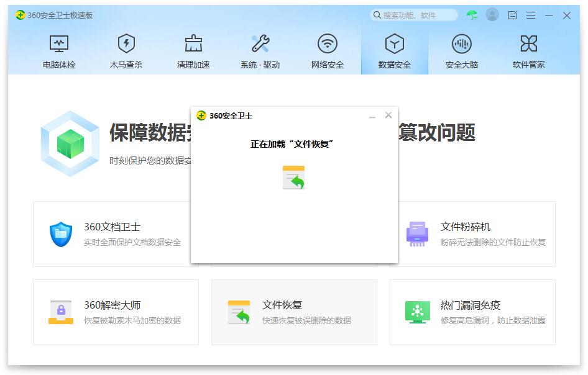Image resolution: width=588 pixels, height=375 pixels.
Task: Open the hamburger main menu icon
Action: 531,15
